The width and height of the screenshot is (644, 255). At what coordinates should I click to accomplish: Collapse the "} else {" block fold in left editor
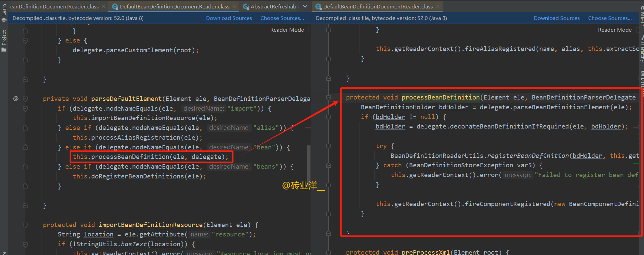[x=25, y=40]
